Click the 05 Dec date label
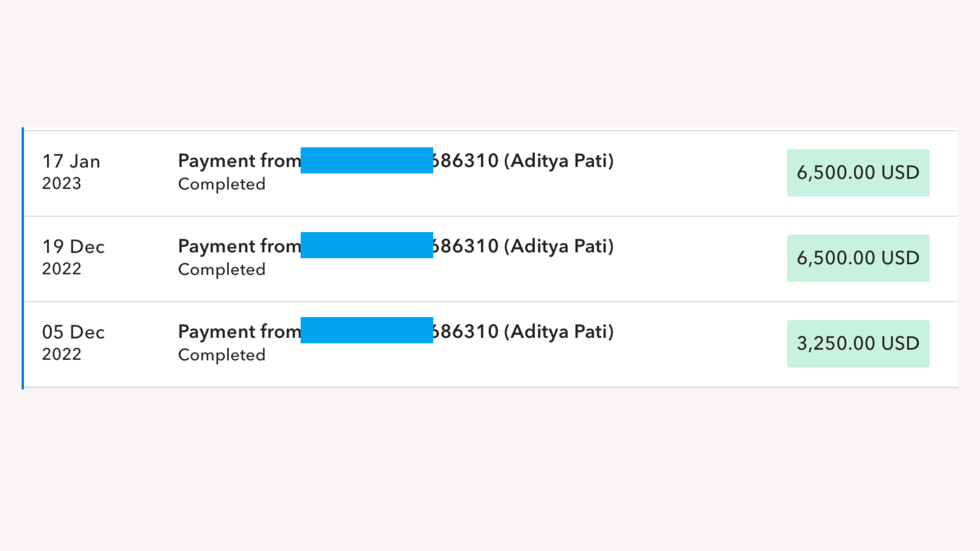This screenshot has height=551, width=980. [73, 332]
